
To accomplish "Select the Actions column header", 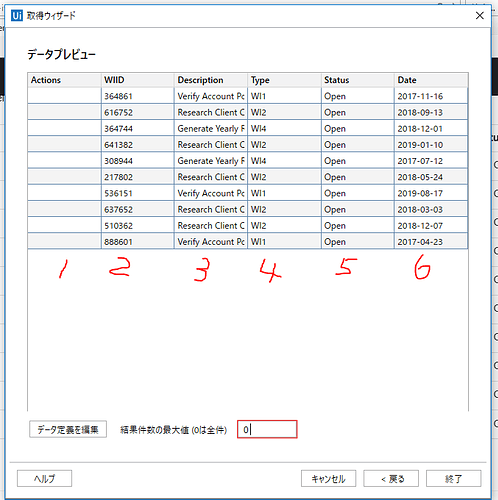I will [x=64, y=80].
